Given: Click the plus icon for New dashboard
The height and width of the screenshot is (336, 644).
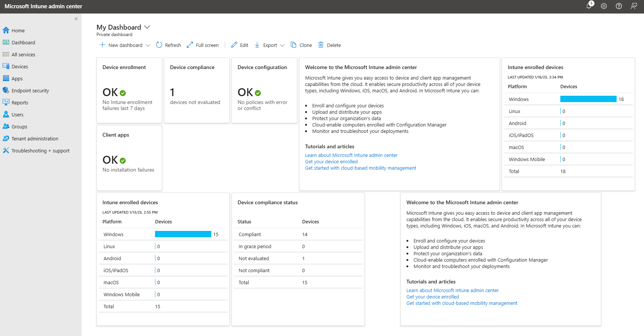Looking at the screenshot, I should coord(102,45).
